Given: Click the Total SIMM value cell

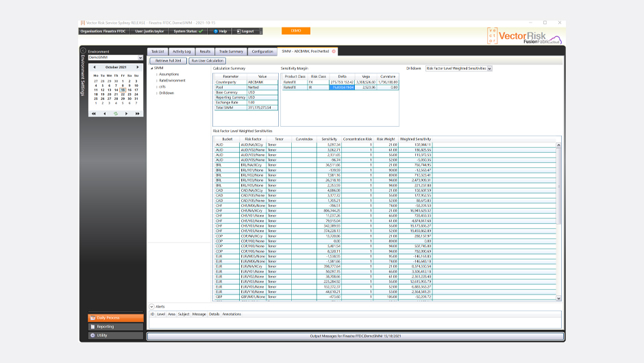Looking at the screenshot, I should (x=262, y=108).
